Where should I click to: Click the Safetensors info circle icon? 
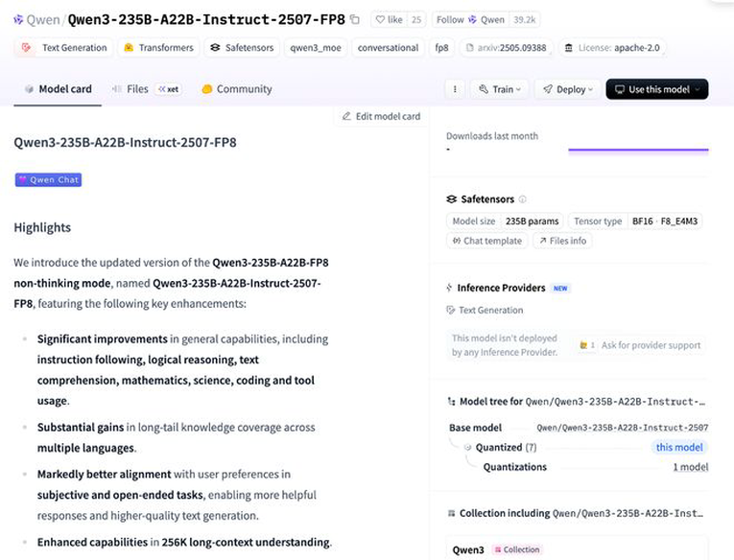(x=522, y=199)
